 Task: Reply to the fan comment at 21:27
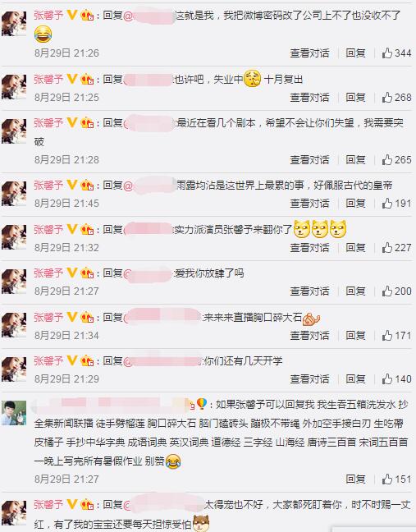[x=355, y=479]
